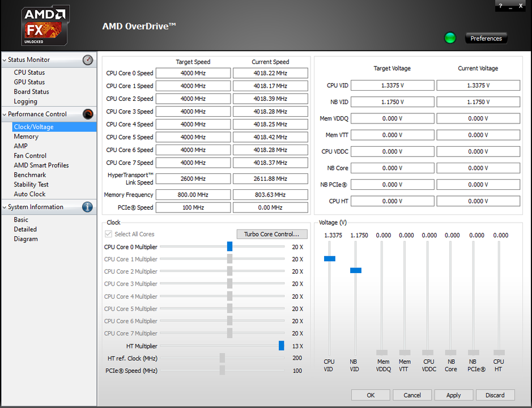
Task: Open the Memory settings page
Action: (26, 137)
